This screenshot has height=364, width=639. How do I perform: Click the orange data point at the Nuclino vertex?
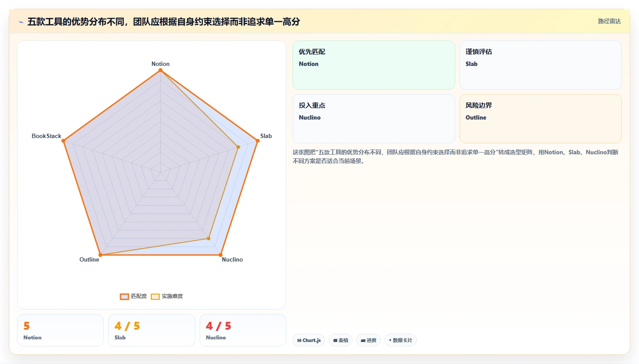220,255
